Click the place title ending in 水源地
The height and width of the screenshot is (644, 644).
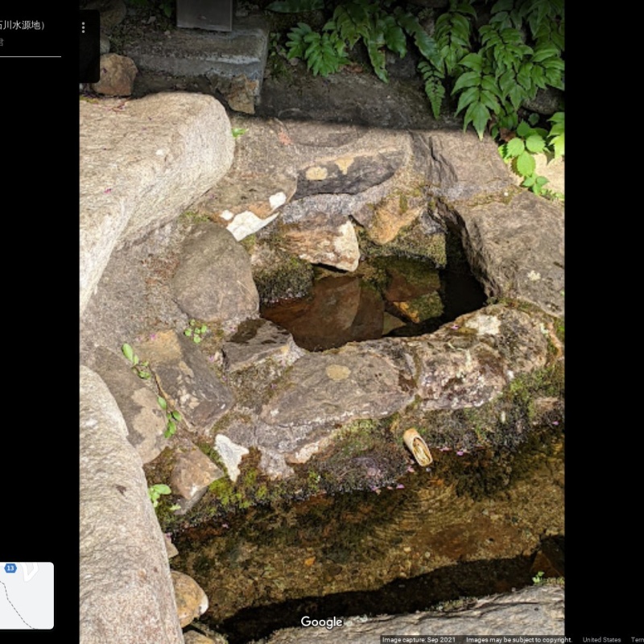click(23, 25)
